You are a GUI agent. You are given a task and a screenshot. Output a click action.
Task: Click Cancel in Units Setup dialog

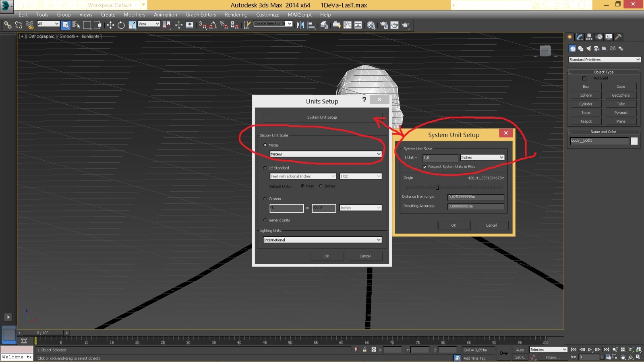(365, 256)
